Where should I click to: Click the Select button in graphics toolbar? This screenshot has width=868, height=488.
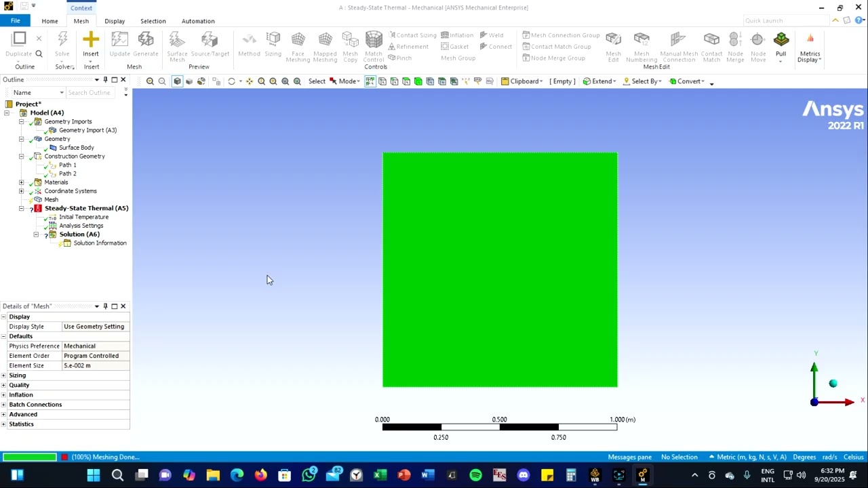[x=317, y=81]
